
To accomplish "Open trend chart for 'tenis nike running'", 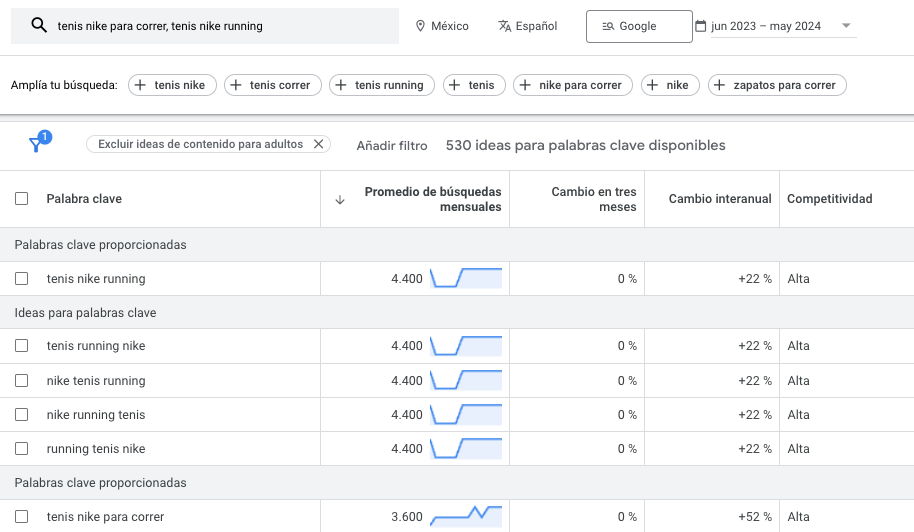I will pos(466,278).
